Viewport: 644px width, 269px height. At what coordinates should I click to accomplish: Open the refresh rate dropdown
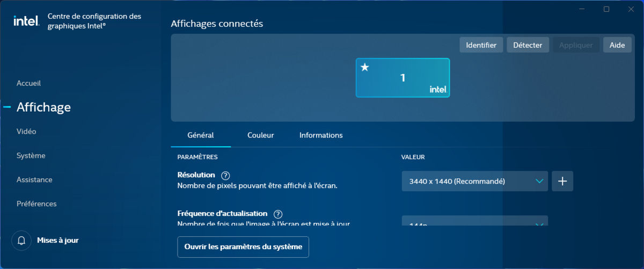(475, 221)
